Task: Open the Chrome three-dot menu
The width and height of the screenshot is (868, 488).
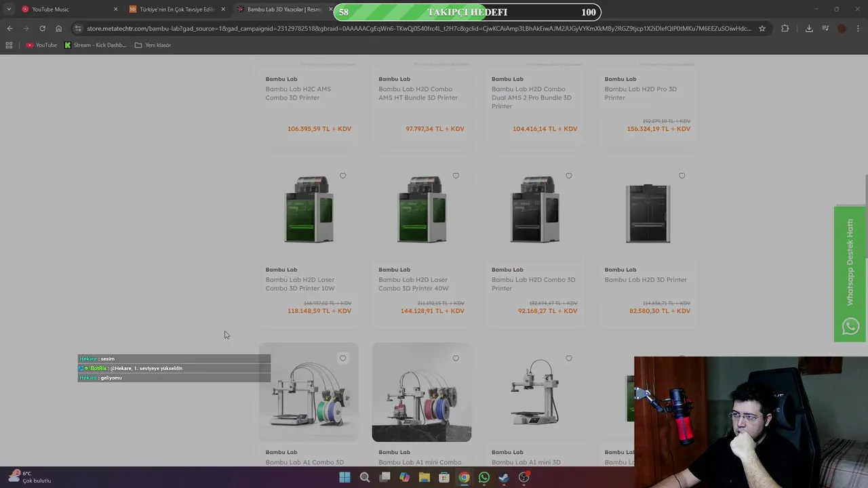Action: point(859,28)
